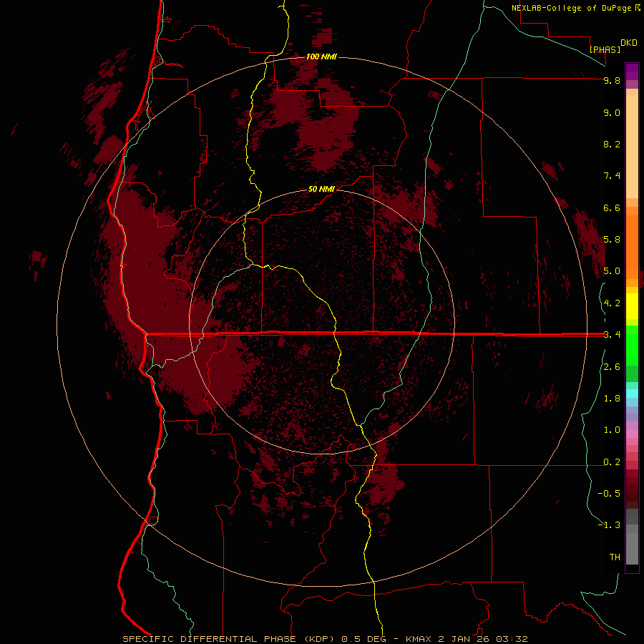Click the 3.4 legend value
Screen dimensions: 644x644
(612, 335)
